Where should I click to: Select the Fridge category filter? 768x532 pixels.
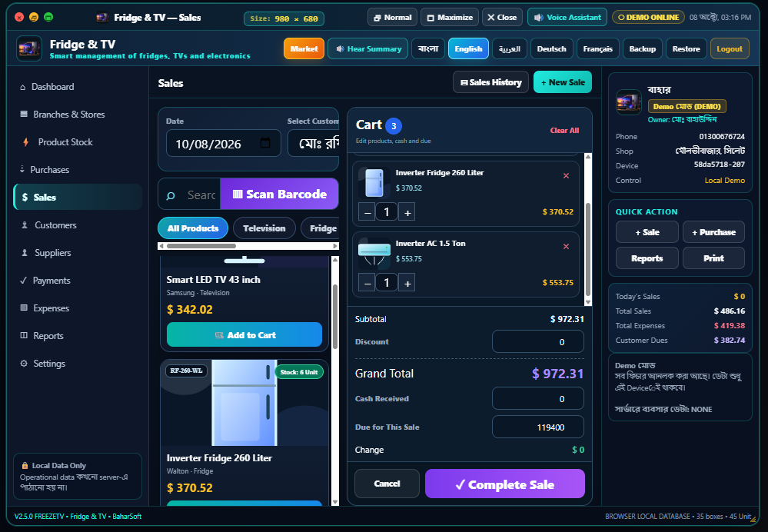[x=320, y=228]
